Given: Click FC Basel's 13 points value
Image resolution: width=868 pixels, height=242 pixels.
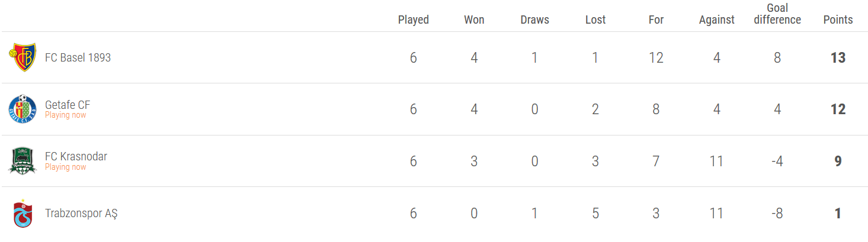Looking at the screenshot, I should point(838,58).
